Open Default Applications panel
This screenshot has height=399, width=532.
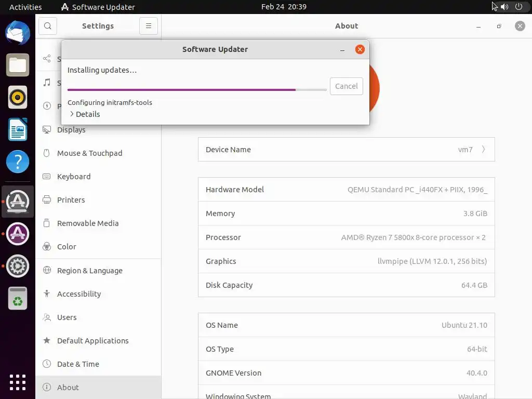pos(98,341)
